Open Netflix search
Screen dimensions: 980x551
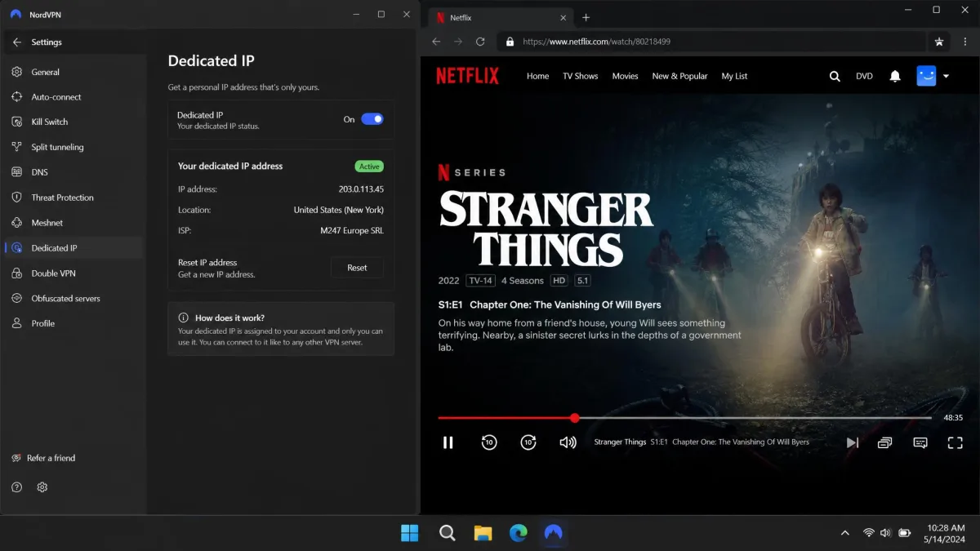[835, 76]
